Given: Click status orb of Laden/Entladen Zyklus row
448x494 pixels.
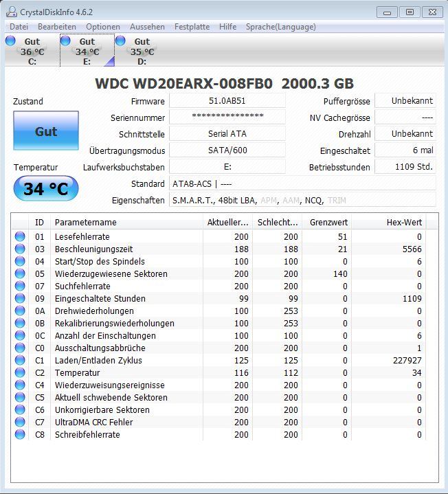Looking at the screenshot, I should pyautogui.click(x=20, y=360).
